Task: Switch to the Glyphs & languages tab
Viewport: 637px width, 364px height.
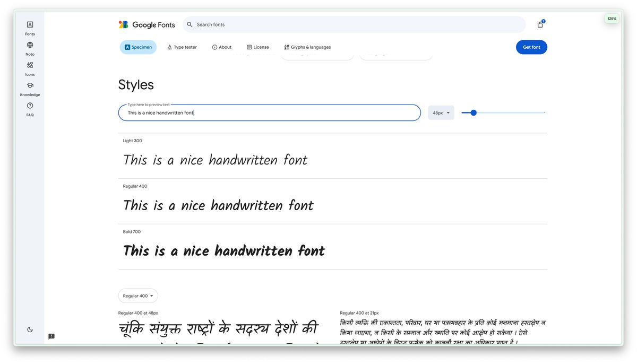Action: (307, 47)
